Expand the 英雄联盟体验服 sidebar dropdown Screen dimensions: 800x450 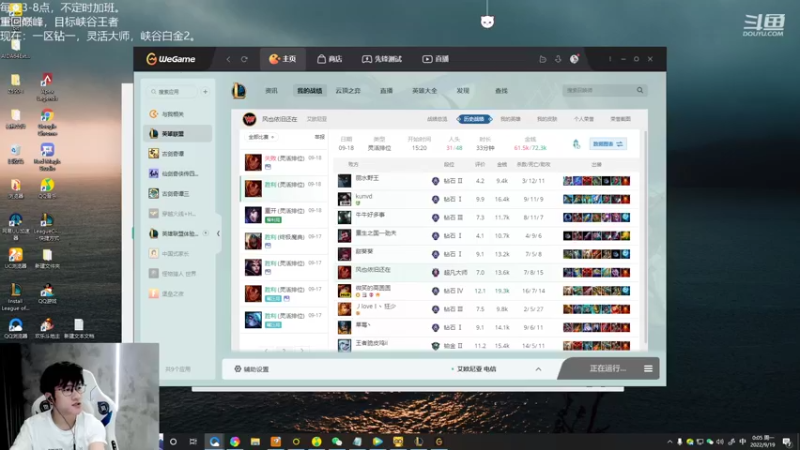click(x=206, y=233)
